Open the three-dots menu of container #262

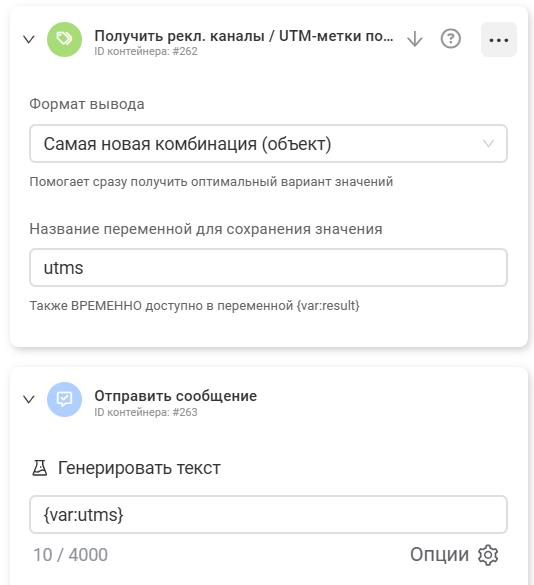[499, 40]
